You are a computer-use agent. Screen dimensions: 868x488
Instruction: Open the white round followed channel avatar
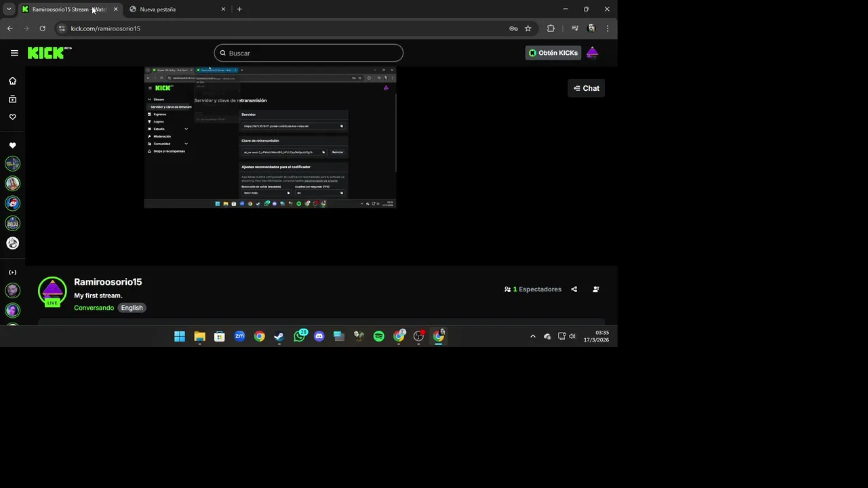(12, 243)
